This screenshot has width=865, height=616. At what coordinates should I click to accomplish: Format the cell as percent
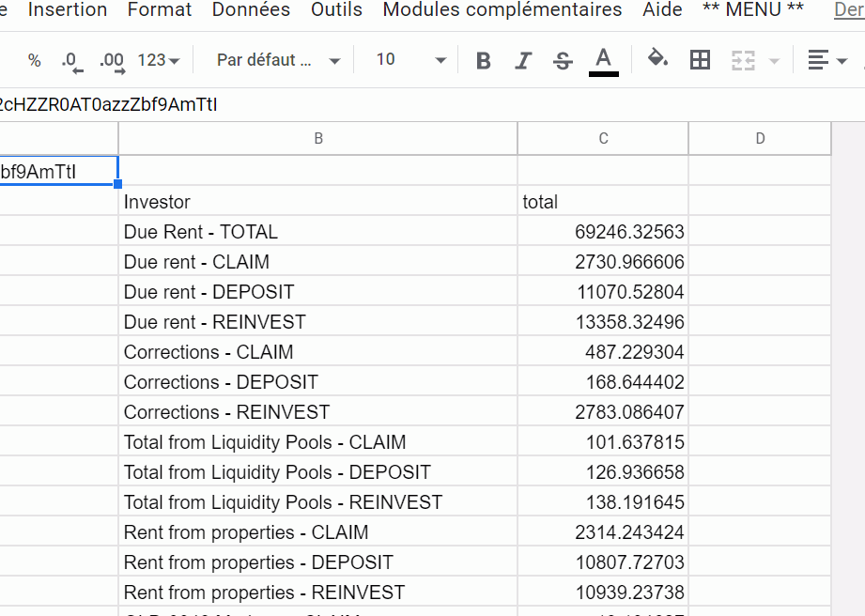pyautogui.click(x=35, y=61)
